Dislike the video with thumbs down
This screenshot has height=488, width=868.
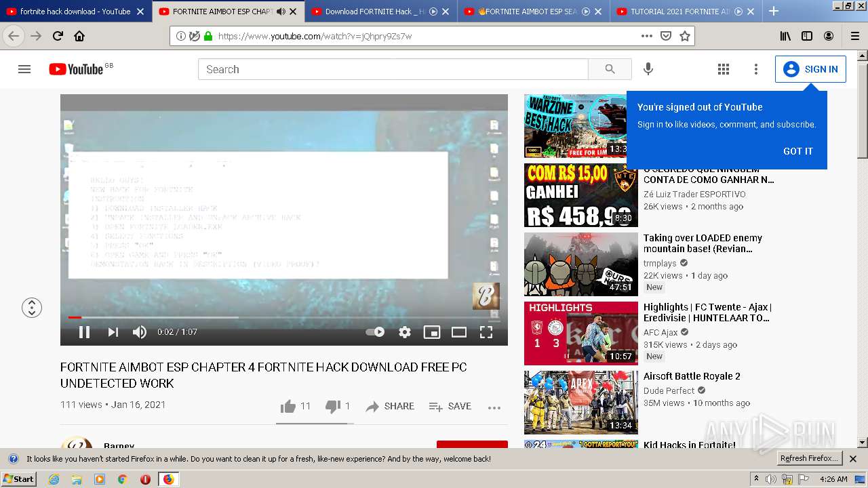coord(332,406)
